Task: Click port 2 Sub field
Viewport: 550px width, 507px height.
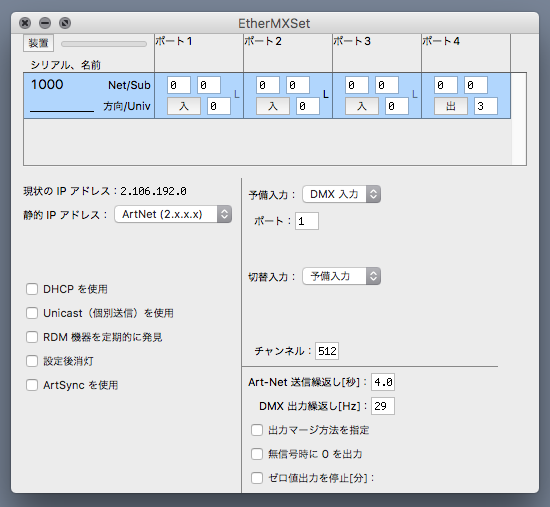Action: tap(298, 85)
